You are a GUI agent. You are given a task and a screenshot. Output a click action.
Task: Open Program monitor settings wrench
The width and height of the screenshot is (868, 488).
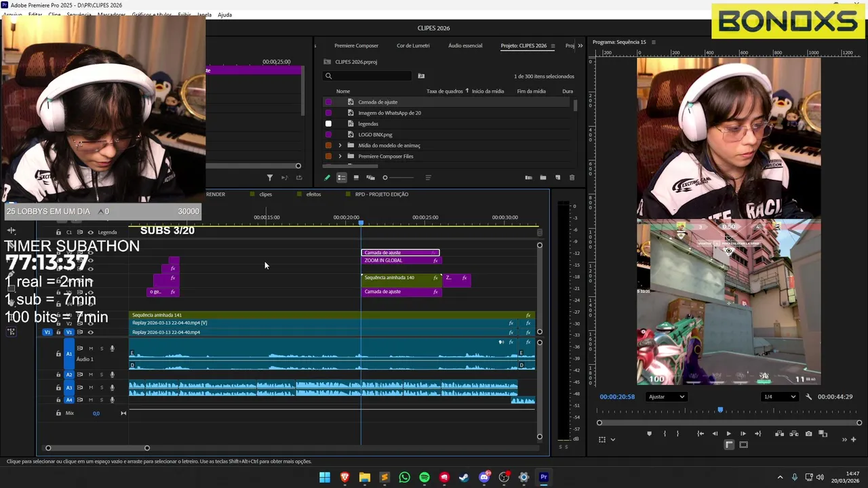[808, 397]
